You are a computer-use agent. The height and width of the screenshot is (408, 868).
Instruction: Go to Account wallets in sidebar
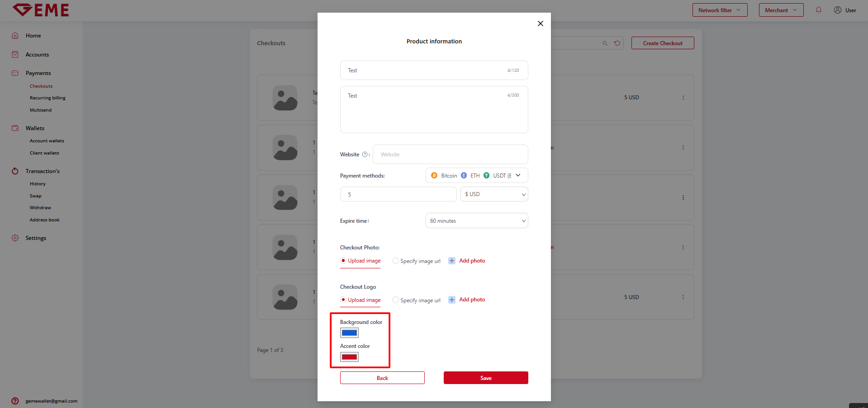[x=47, y=141]
